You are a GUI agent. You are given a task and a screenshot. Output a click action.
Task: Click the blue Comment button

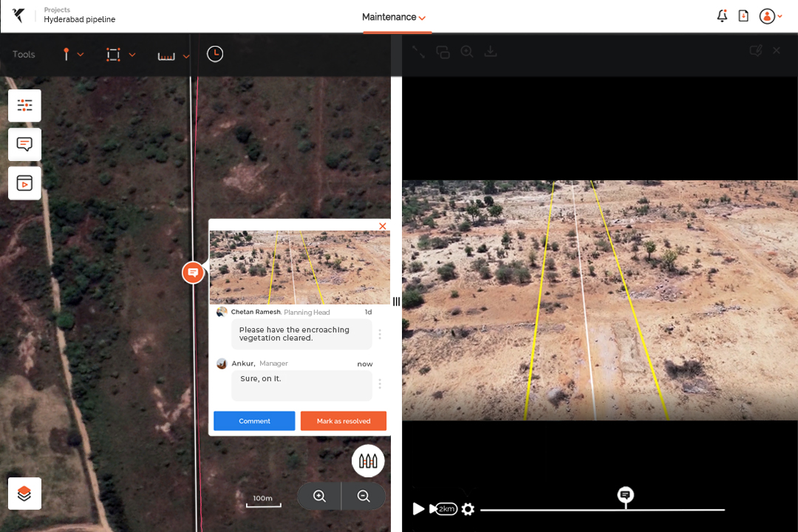tap(254, 421)
